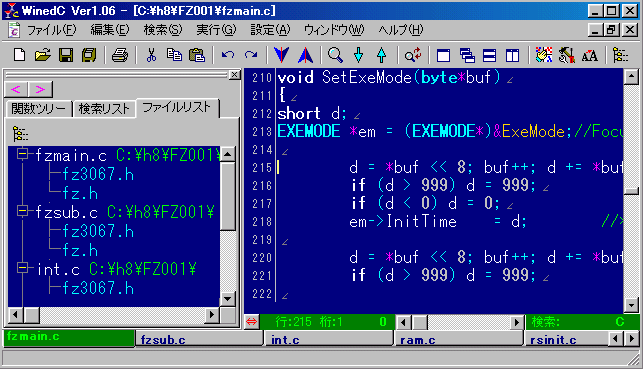Click the blue and red downward arrow icon
The image size is (643, 369).
(x=281, y=55)
